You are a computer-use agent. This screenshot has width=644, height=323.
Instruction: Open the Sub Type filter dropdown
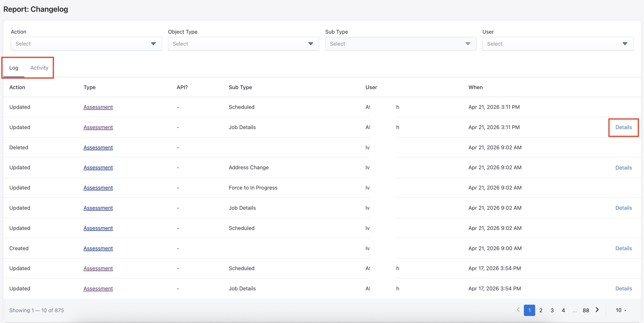401,44
